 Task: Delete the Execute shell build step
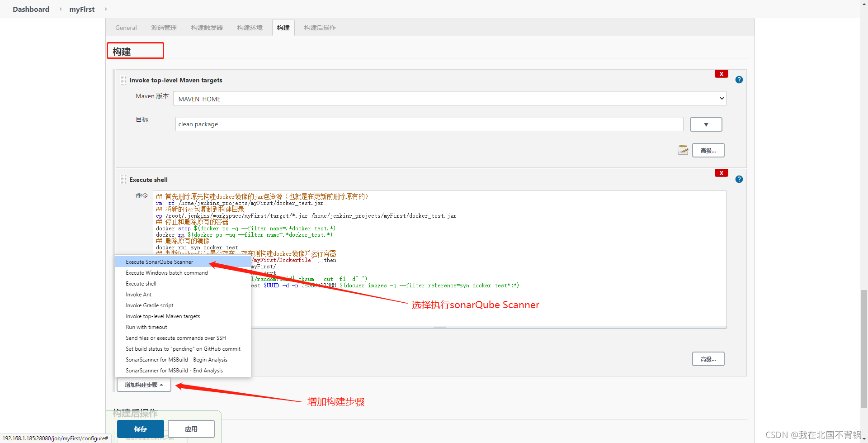pyautogui.click(x=721, y=173)
